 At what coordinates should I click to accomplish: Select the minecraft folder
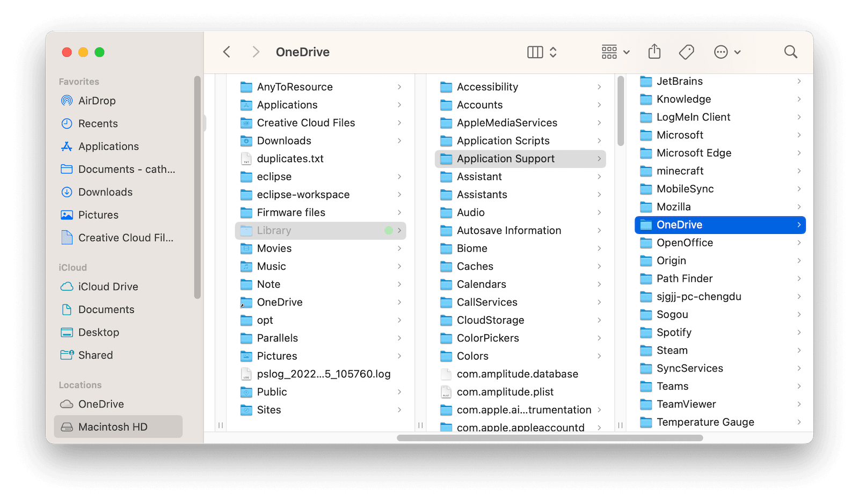(x=720, y=171)
